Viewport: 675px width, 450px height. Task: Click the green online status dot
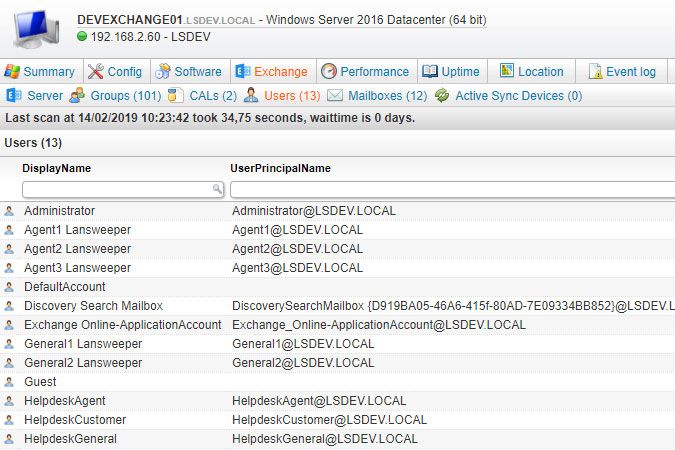tap(82, 37)
